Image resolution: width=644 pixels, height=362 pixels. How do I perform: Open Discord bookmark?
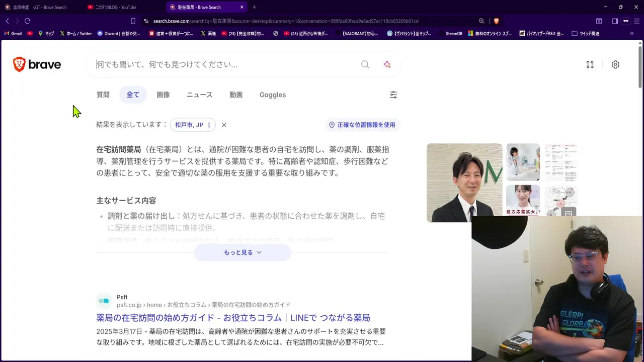click(x=119, y=34)
